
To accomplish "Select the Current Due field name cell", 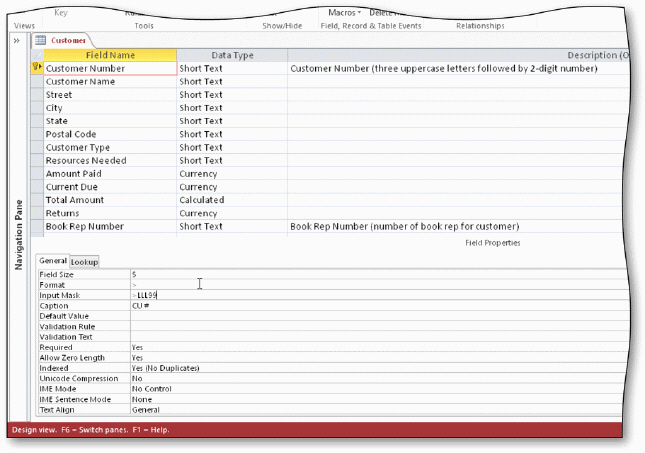I will (110, 187).
